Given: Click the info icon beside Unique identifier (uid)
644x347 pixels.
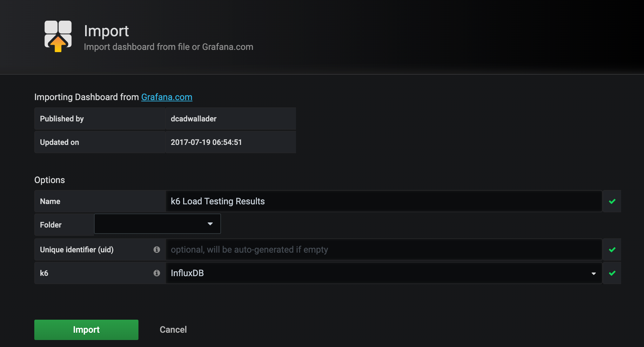Looking at the screenshot, I should [x=157, y=249].
